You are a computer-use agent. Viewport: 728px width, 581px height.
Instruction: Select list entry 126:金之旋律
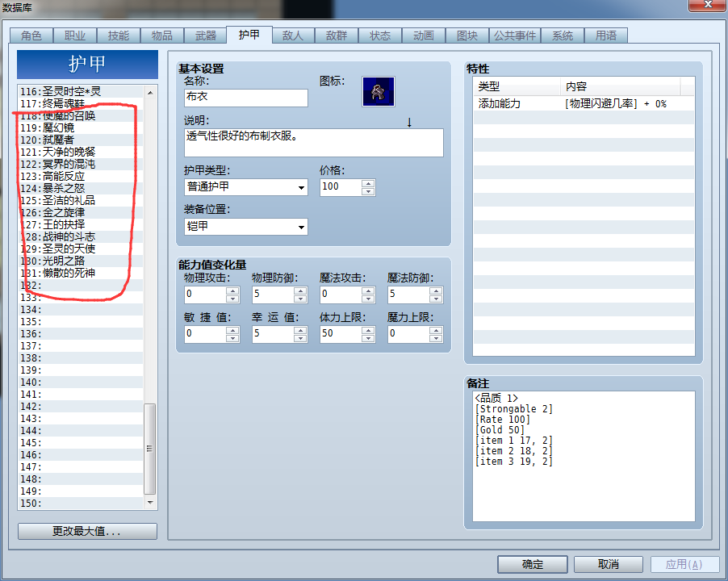point(81,212)
